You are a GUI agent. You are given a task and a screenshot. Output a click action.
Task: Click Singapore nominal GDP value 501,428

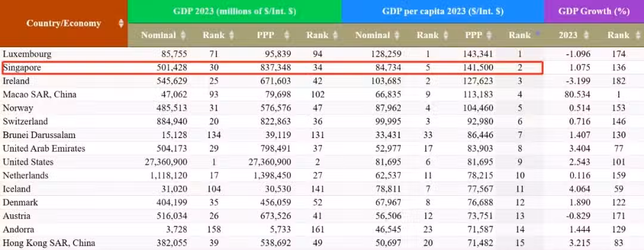coord(172,68)
